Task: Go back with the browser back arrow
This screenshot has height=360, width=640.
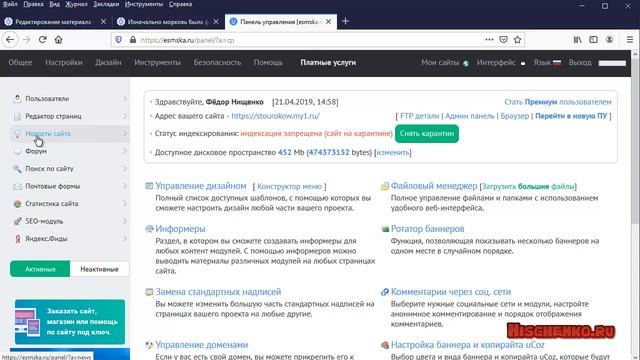Action: (x=10, y=40)
